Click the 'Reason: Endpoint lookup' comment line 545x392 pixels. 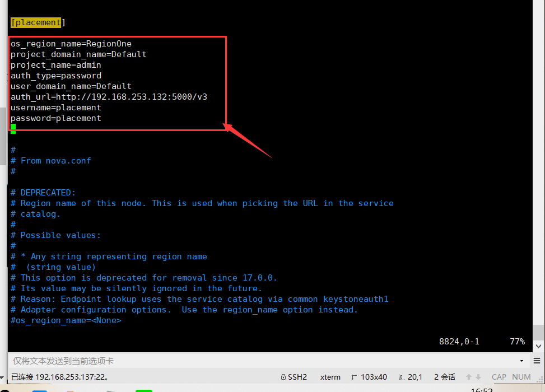pos(199,299)
